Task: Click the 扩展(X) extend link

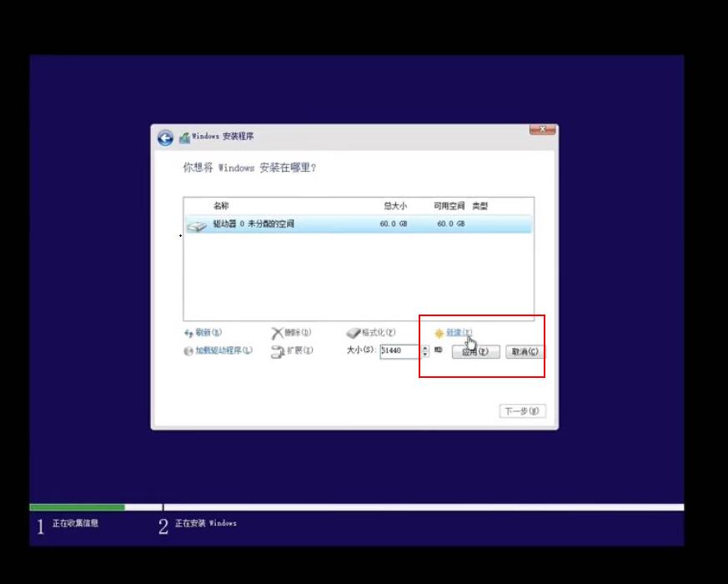Action: point(300,350)
